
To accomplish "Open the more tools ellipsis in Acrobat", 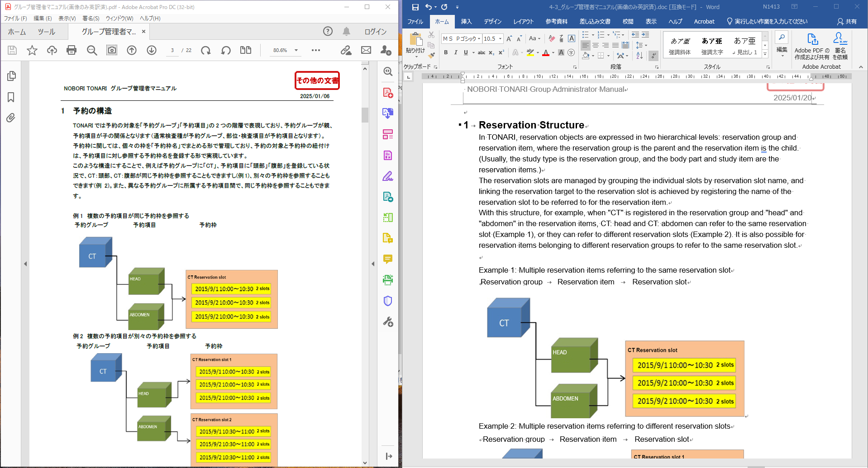I will (316, 50).
